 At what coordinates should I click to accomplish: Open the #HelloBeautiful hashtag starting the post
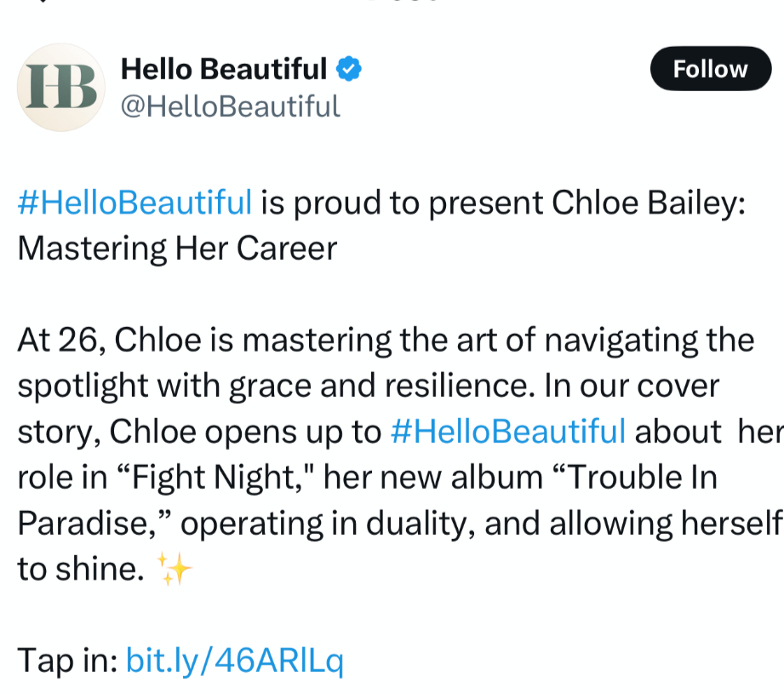(x=134, y=203)
